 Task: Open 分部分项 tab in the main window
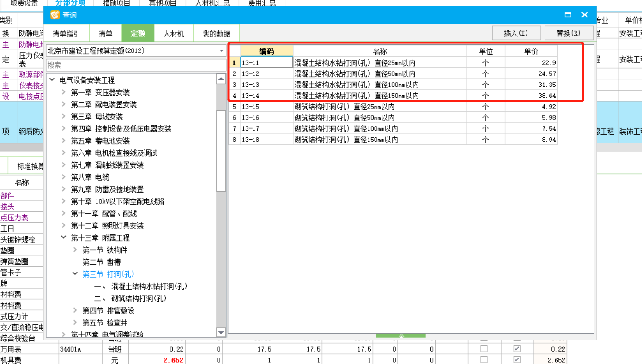tap(70, 3)
